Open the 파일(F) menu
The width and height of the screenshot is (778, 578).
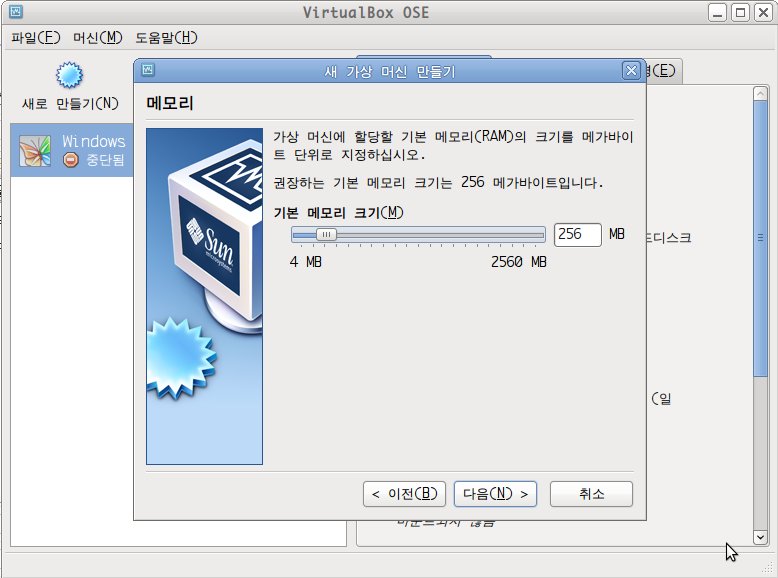coord(36,38)
